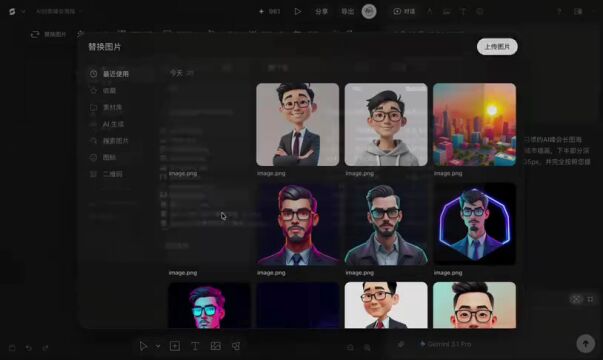Expand the pointer tool dropdown arrow
The width and height of the screenshot is (603, 360).
pos(158,347)
